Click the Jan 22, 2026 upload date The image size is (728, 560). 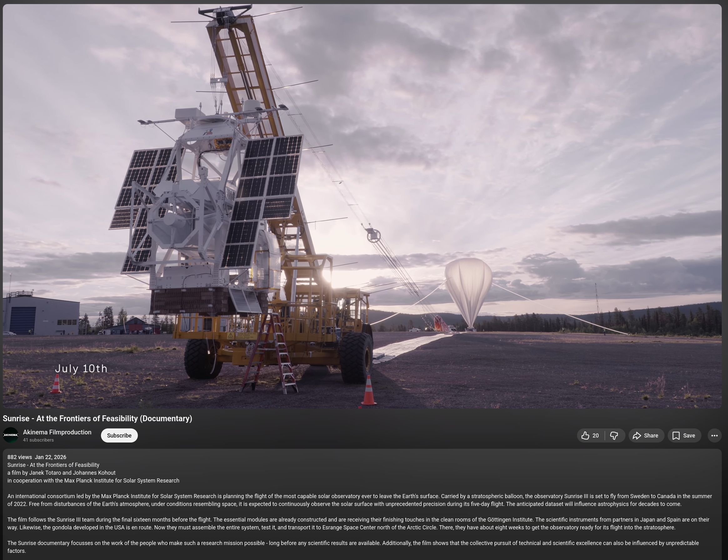click(x=50, y=457)
